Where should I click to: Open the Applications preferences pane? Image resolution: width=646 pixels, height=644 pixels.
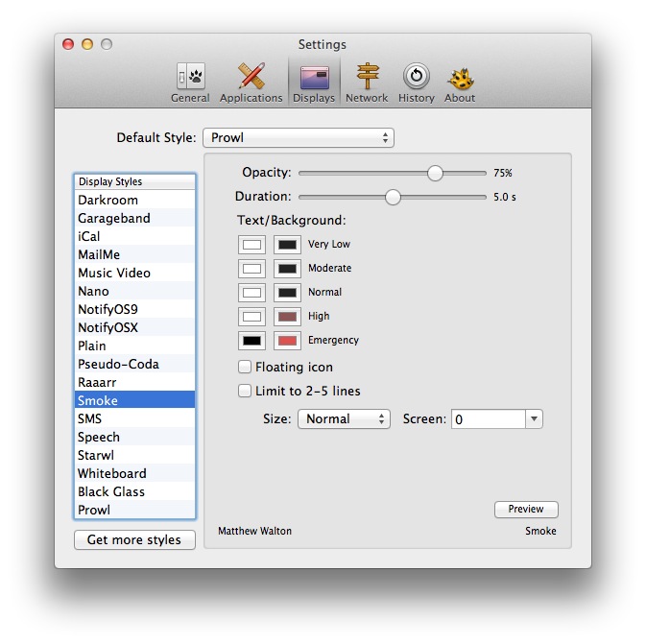(x=251, y=83)
